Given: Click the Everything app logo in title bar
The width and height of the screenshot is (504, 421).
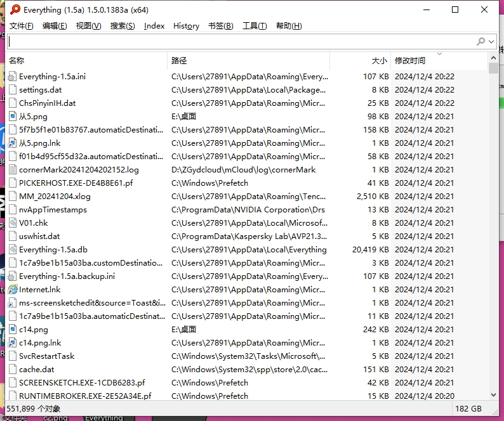Looking at the screenshot, I should click(x=15, y=10).
